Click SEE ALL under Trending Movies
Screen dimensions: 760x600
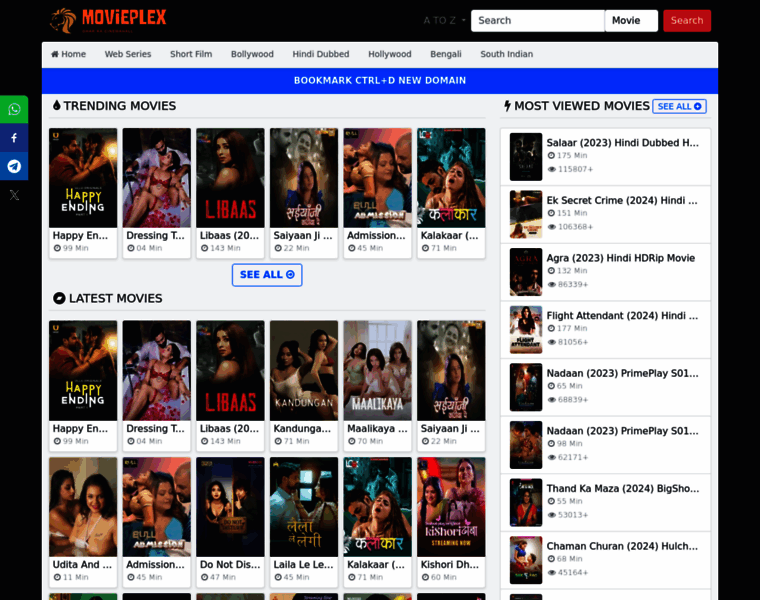coord(267,275)
